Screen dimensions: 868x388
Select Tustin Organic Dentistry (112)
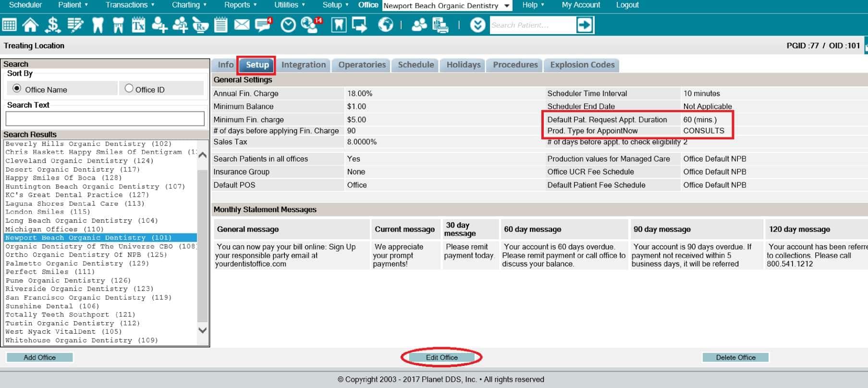click(73, 323)
